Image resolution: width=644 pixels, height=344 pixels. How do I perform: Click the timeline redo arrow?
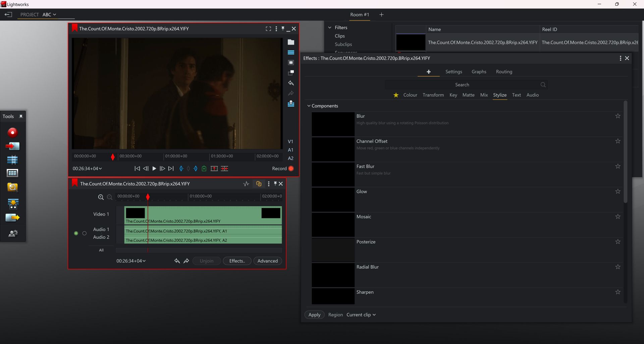click(x=186, y=261)
